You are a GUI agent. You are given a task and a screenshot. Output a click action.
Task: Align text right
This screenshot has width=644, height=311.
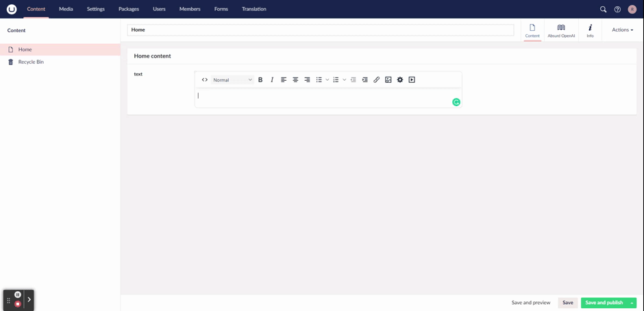(307, 79)
